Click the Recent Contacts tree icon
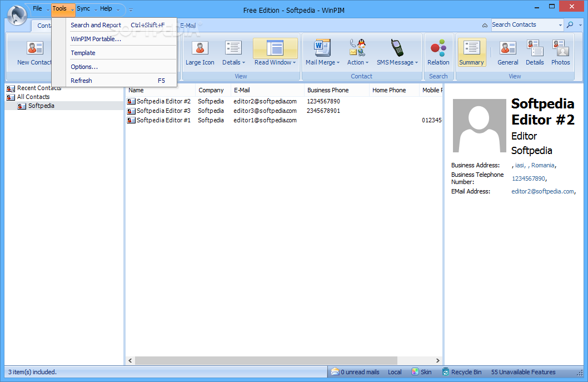Viewport: 588px width, 382px height. coord(11,88)
